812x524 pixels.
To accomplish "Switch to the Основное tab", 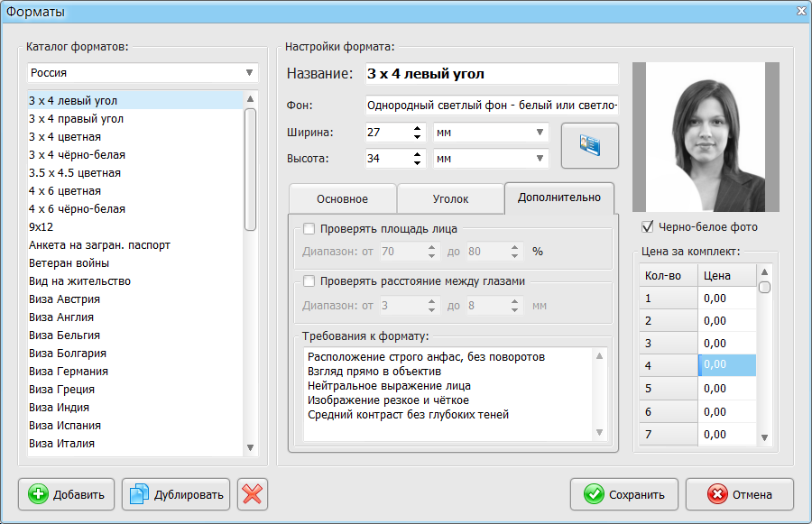I will (342, 198).
